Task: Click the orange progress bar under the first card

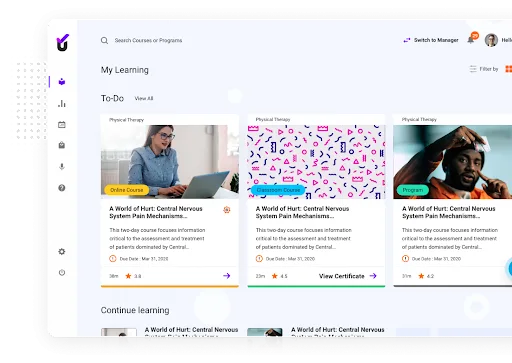Action: tap(170, 286)
